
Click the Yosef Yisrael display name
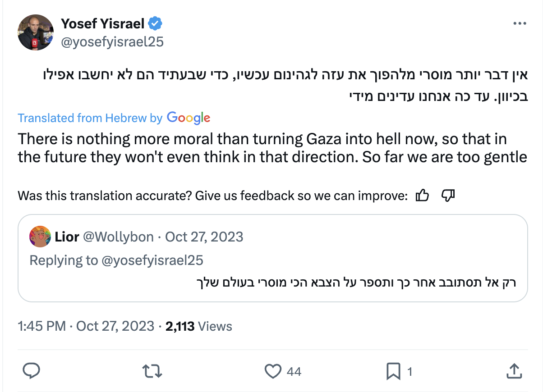(x=102, y=23)
